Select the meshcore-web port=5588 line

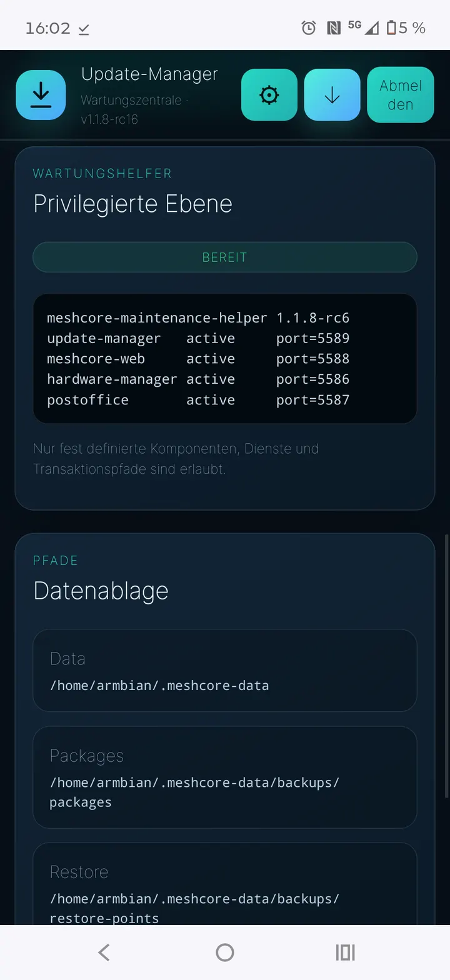198,359
